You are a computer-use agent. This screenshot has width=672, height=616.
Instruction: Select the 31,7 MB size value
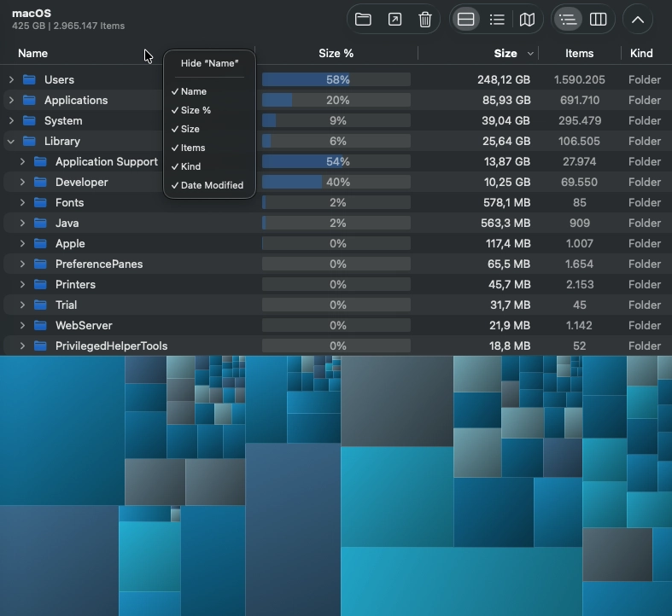point(510,305)
